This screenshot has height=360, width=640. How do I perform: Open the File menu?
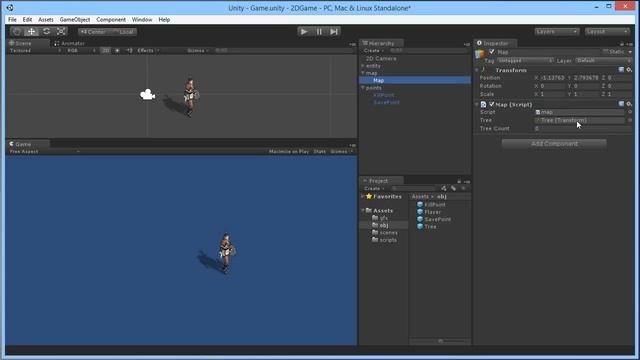[12, 20]
